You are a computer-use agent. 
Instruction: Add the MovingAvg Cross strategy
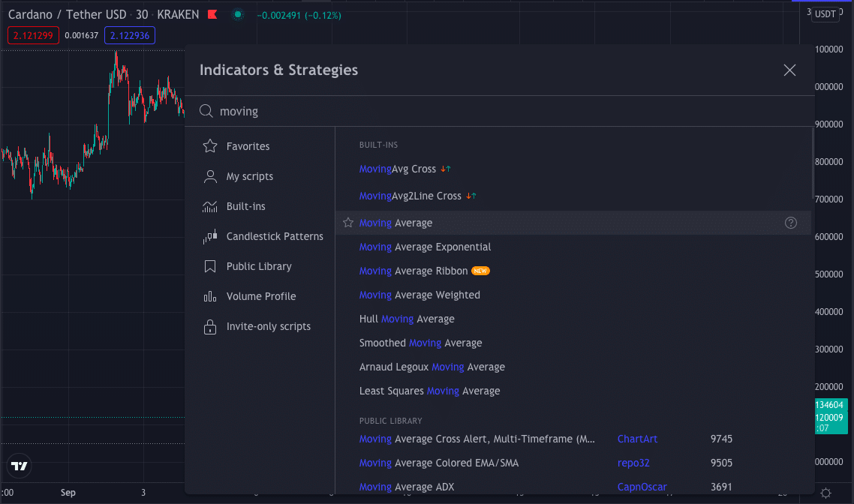point(398,169)
